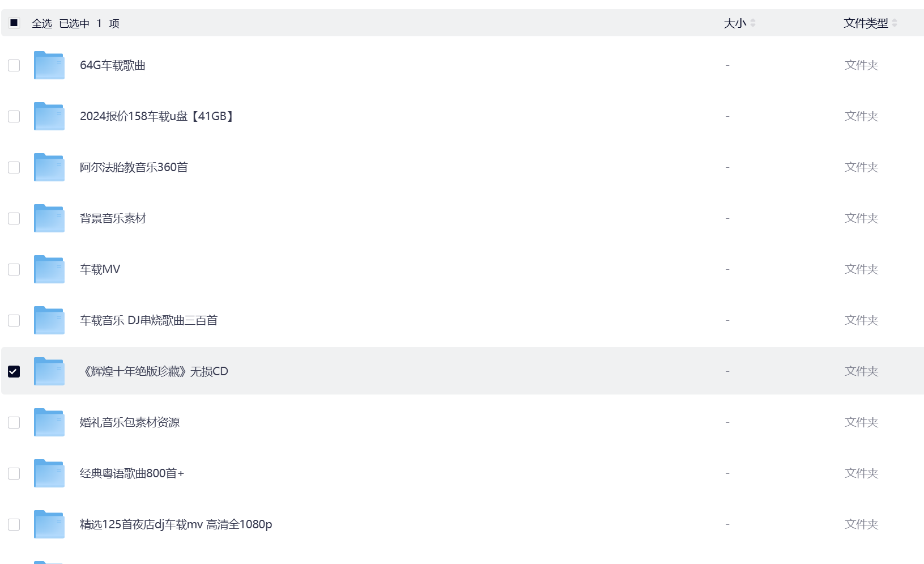924x564 pixels.
Task: Click the 背景音乐素材 folder icon
Action: [49, 218]
